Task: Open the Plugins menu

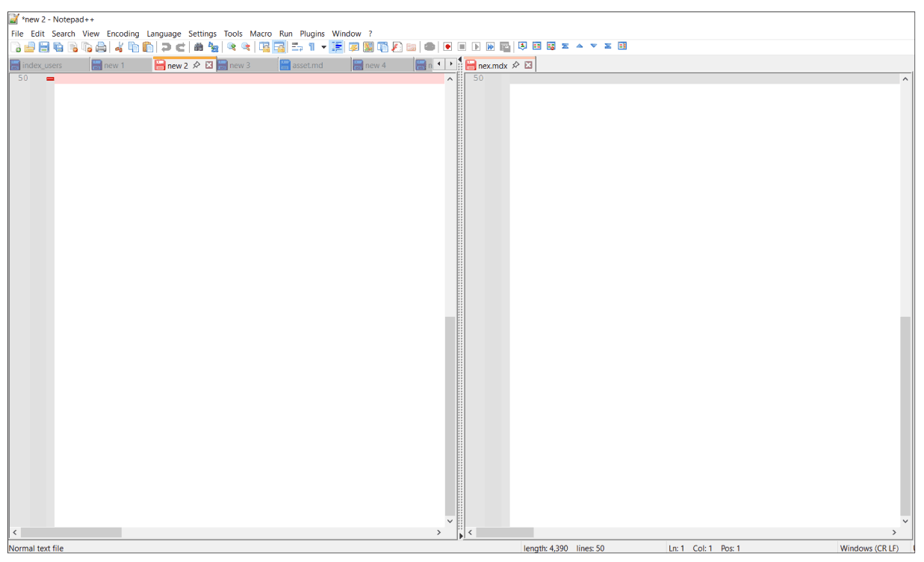Action: click(x=312, y=34)
